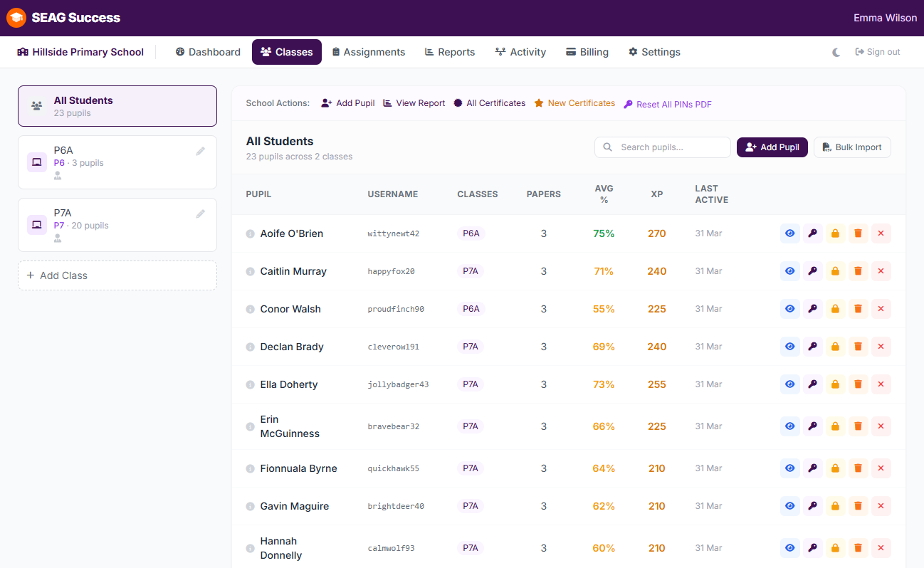Click pupil name Ella Doherty

click(x=289, y=384)
